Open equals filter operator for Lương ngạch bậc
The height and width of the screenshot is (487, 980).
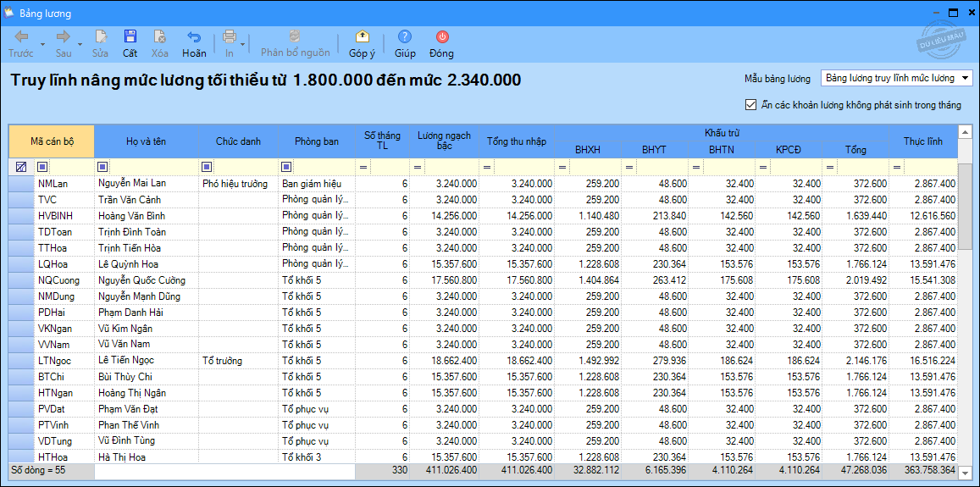pos(418,167)
